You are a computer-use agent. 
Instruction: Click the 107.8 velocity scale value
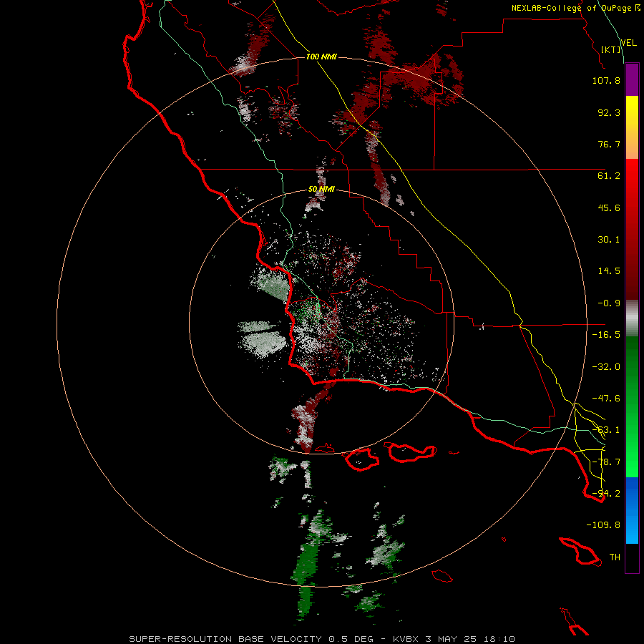coord(606,80)
